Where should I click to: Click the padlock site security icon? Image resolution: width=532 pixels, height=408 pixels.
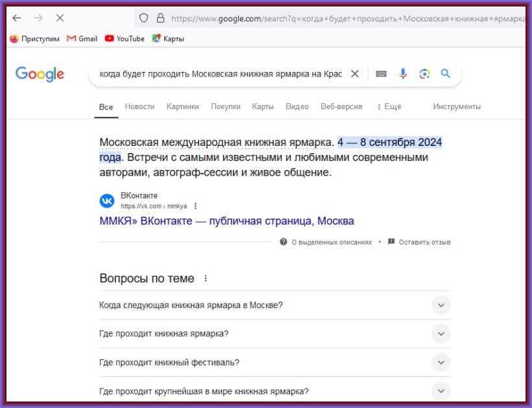[x=160, y=18]
